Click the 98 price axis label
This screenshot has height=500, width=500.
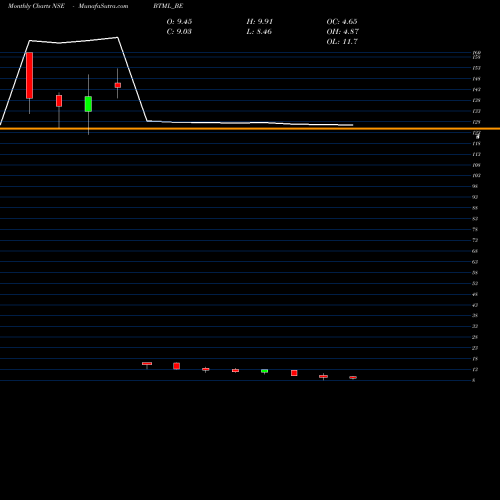pyautogui.click(x=475, y=186)
